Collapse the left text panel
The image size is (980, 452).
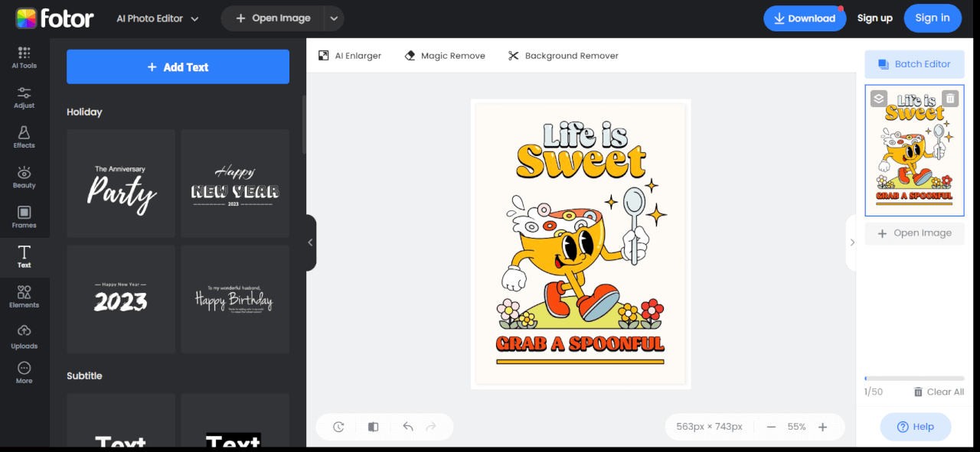(x=310, y=242)
